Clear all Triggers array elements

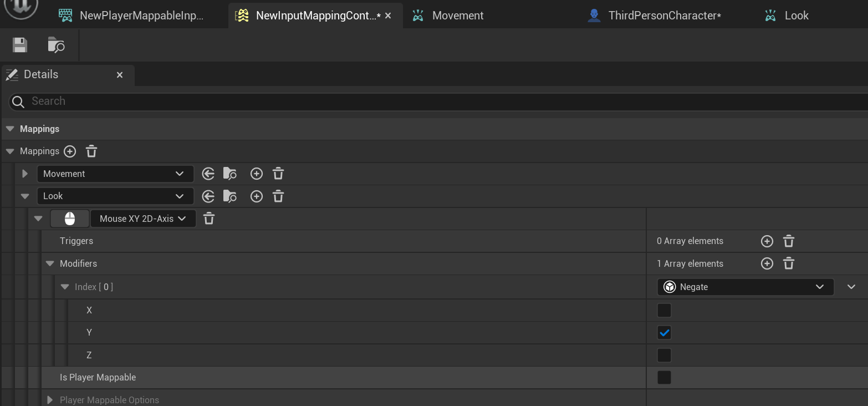click(789, 241)
